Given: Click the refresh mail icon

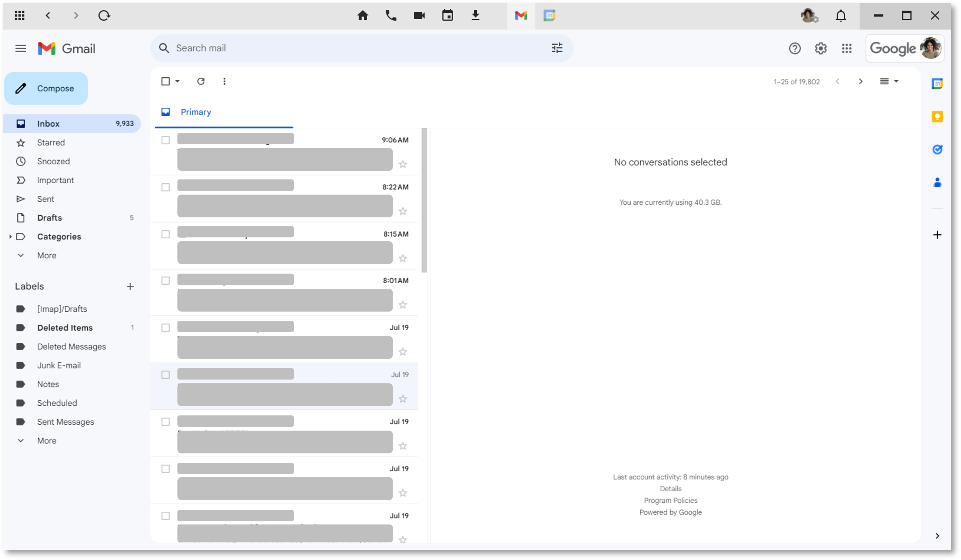Looking at the screenshot, I should pyautogui.click(x=201, y=81).
